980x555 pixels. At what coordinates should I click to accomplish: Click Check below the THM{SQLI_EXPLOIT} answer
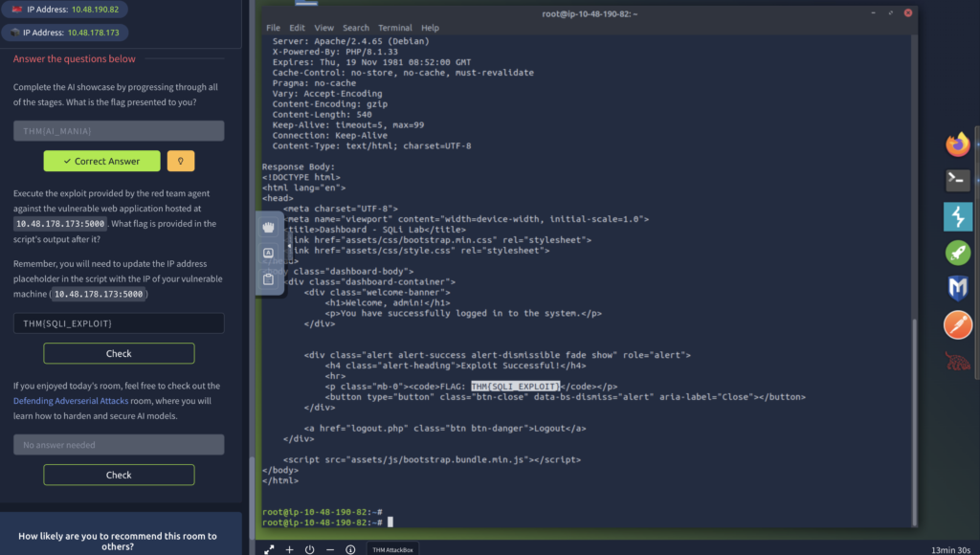pyautogui.click(x=119, y=353)
